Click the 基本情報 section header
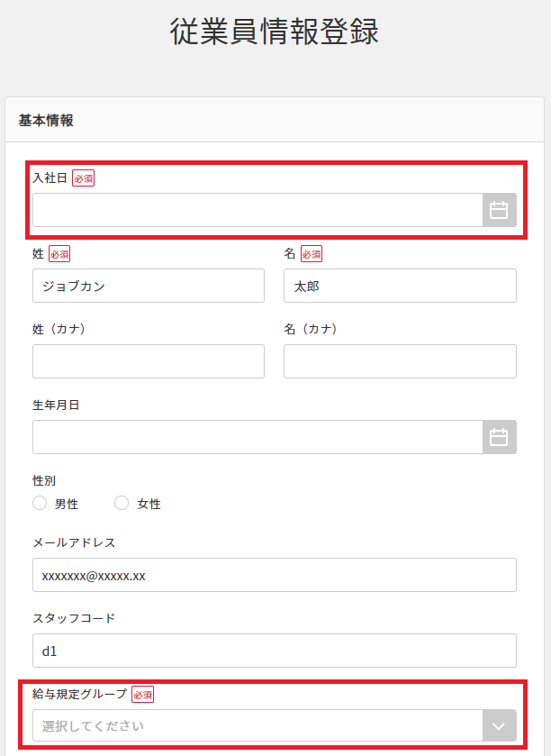 click(x=46, y=120)
